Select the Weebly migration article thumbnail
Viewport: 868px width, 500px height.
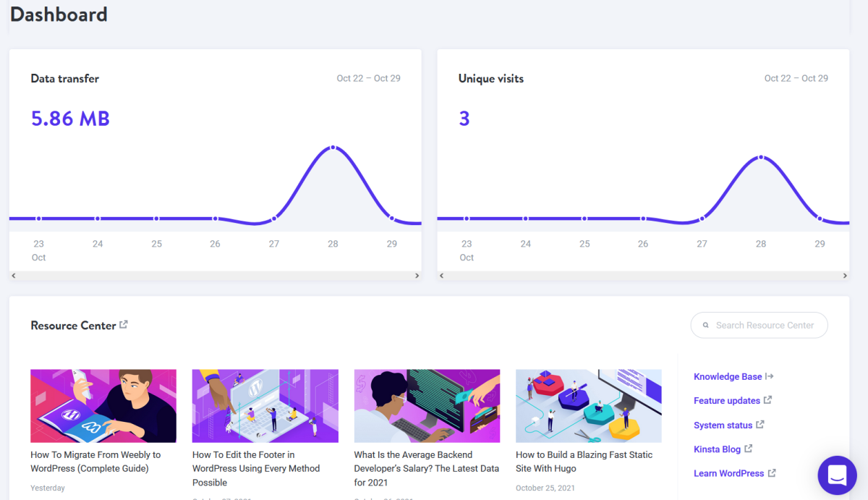[103, 406]
